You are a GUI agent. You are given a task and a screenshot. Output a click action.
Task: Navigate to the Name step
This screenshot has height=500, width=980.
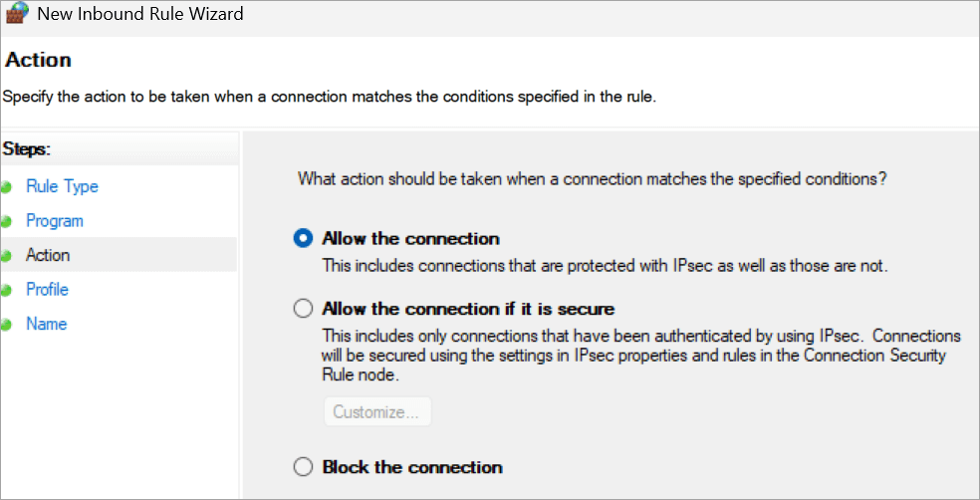[x=46, y=324]
